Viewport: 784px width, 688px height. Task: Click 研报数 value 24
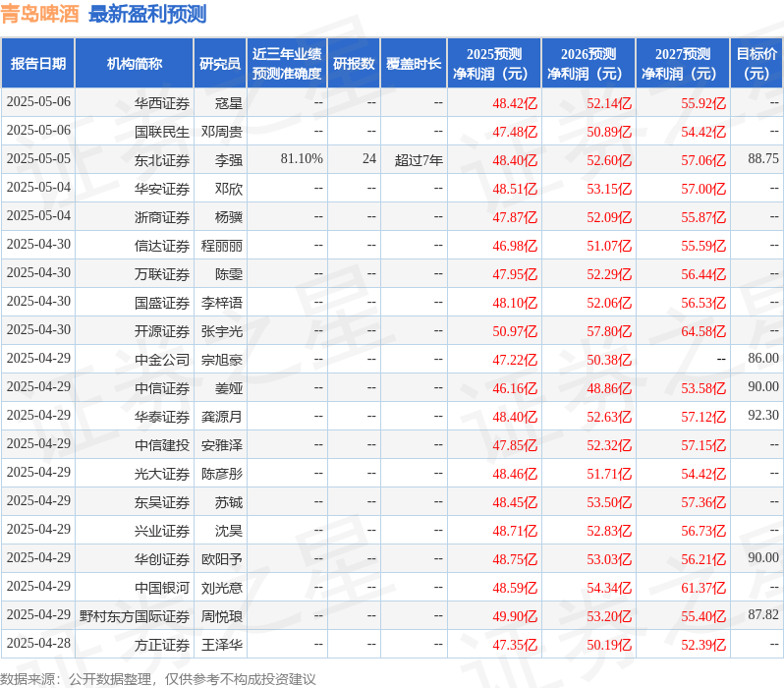pos(369,159)
